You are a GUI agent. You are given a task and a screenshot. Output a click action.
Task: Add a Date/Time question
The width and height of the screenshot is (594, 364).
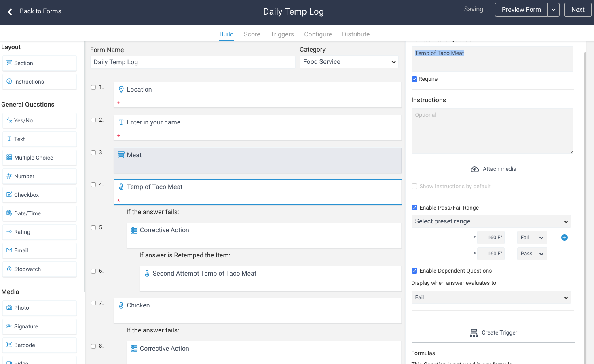[x=39, y=213]
